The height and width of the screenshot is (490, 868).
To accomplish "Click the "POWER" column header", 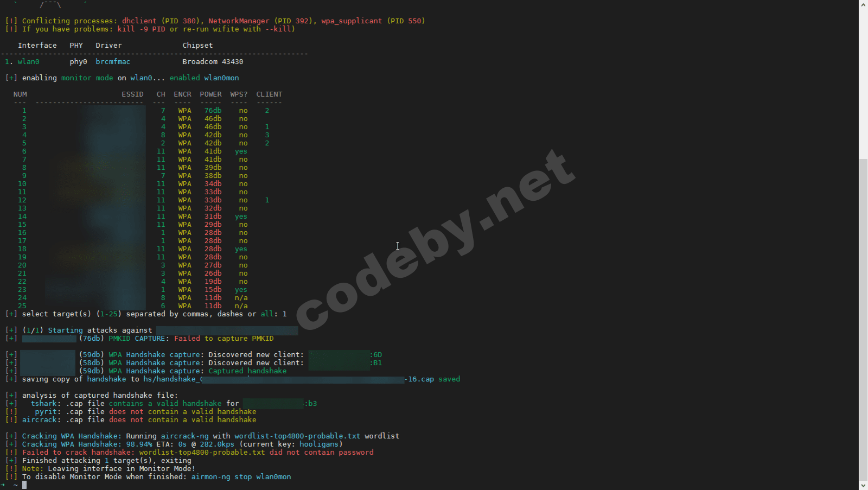I will 211,94.
